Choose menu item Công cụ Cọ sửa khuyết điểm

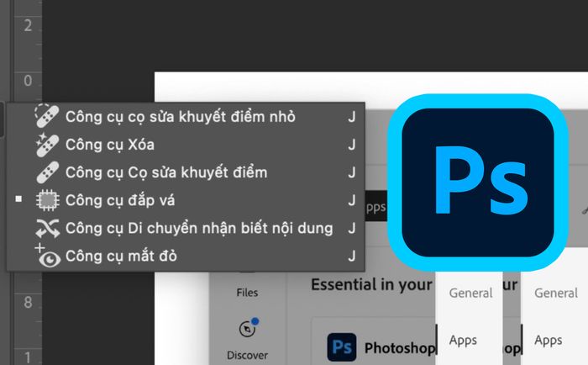186,172
